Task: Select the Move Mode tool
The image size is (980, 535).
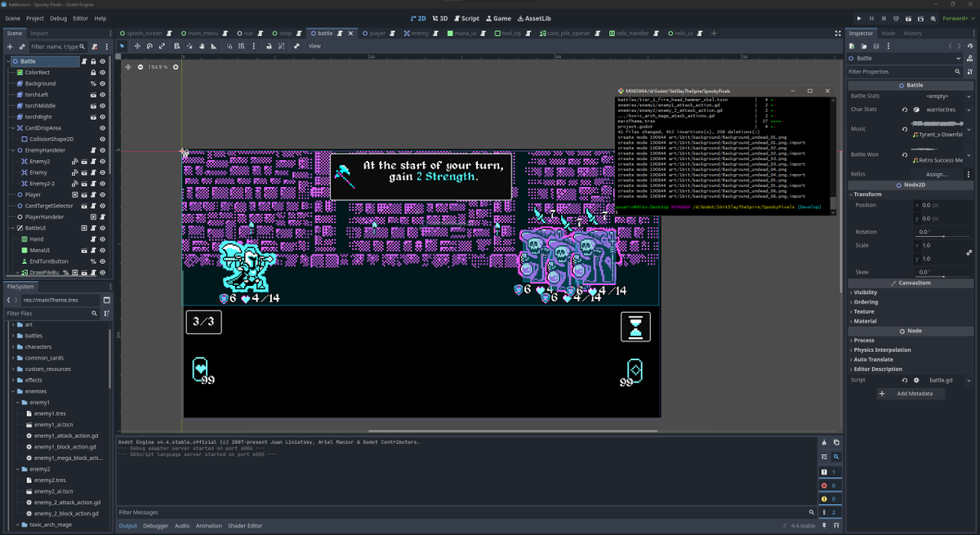Action: tap(137, 46)
